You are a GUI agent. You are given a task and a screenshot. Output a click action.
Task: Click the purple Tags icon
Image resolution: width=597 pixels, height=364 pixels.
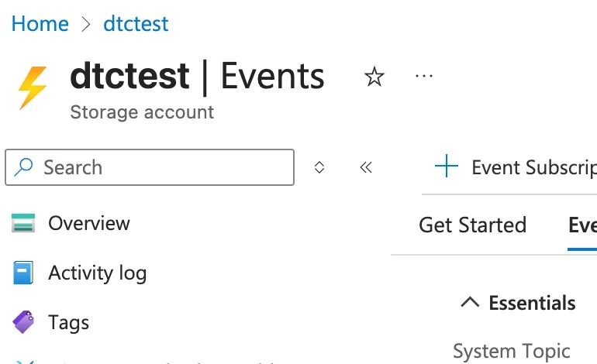click(23, 322)
